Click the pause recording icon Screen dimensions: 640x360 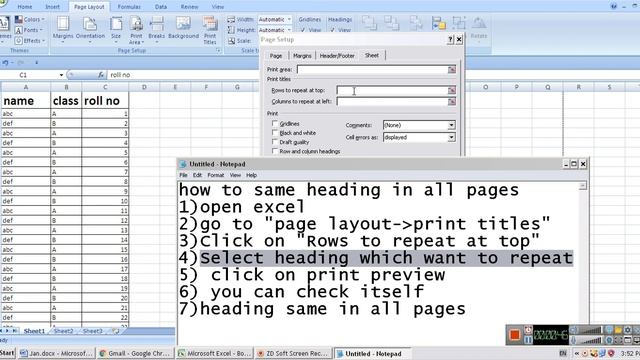528,339
